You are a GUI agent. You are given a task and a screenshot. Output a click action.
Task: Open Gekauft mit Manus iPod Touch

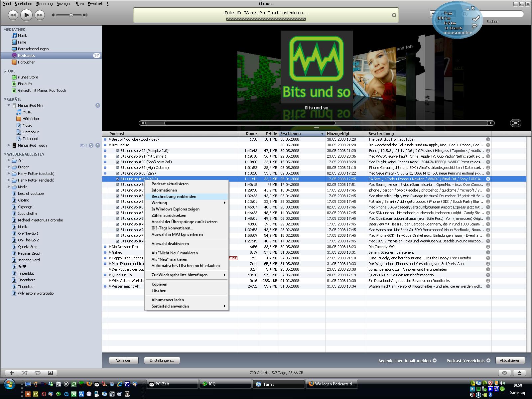click(x=42, y=90)
